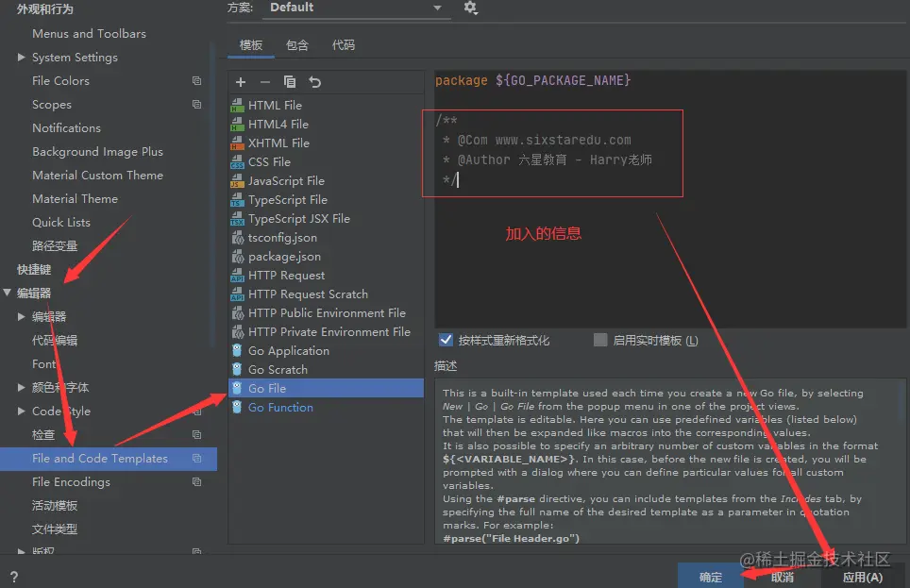Click the add template plus icon

[x=241, y=82]
